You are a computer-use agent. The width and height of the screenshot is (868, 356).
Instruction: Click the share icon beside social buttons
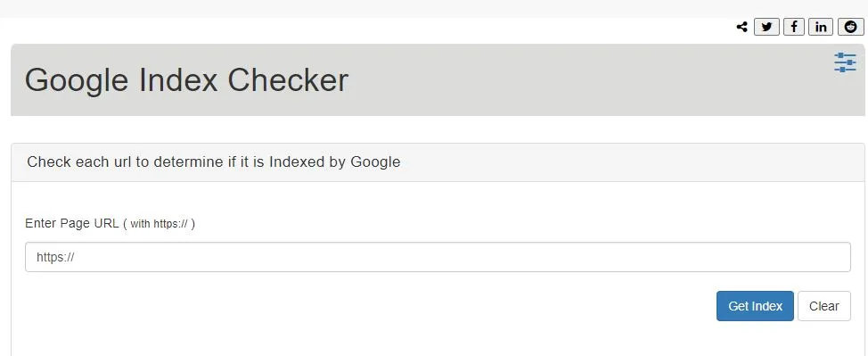pyautogui.click(x=741, y=27)
